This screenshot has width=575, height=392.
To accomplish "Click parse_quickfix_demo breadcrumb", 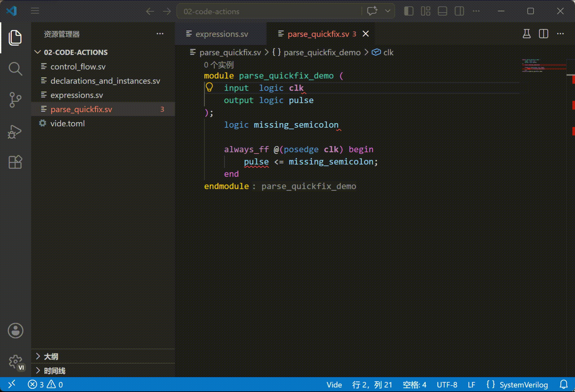I will click(322, 52).
